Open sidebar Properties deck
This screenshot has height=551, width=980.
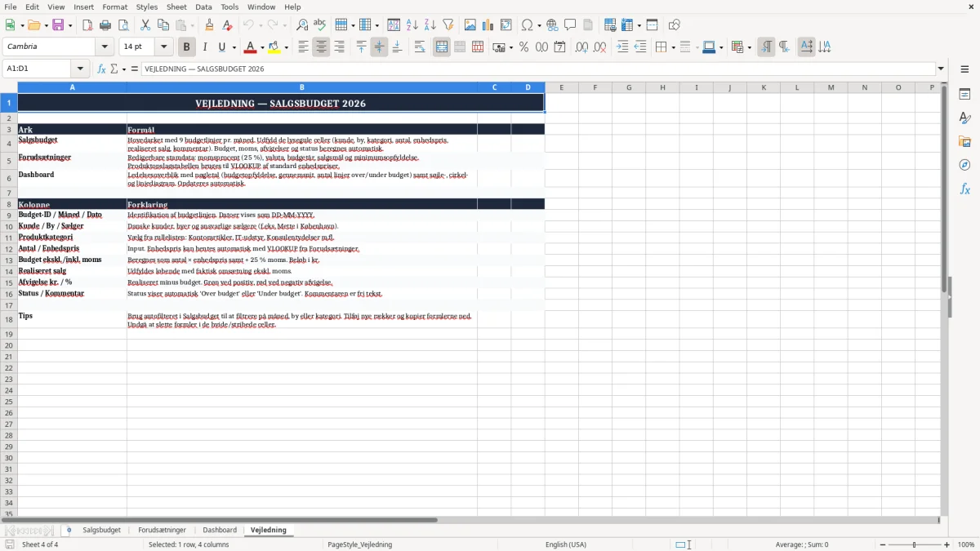pos(964,95)
